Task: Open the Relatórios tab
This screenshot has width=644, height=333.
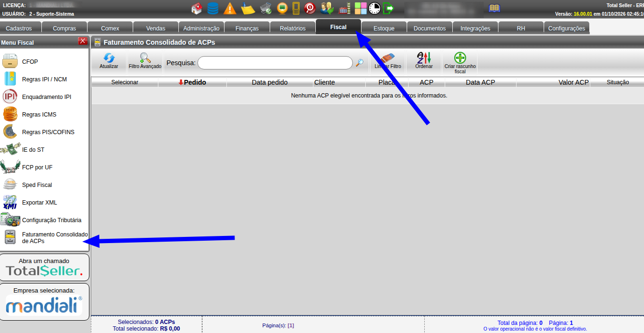Action: point(293,28)
